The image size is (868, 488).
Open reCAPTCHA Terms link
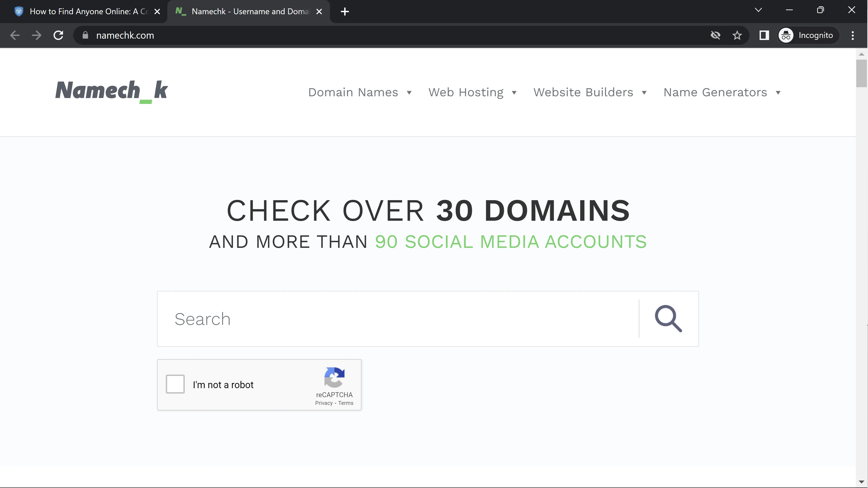point(346,403)
